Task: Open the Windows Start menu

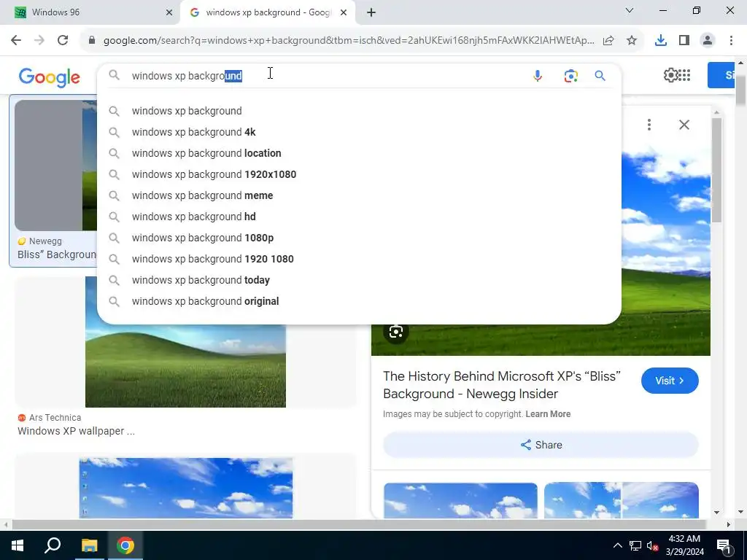Action: [18, 545]
